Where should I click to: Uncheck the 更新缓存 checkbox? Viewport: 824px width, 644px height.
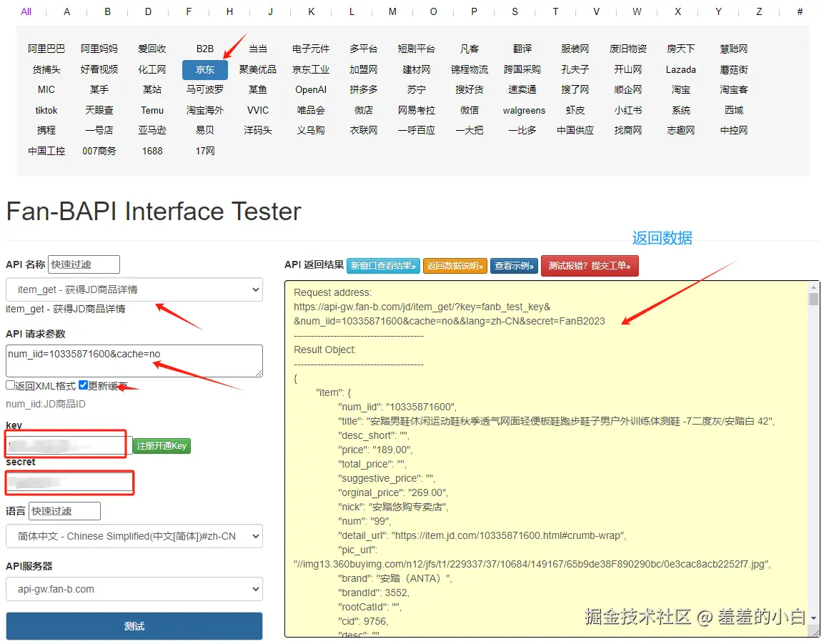coord(83,385)
